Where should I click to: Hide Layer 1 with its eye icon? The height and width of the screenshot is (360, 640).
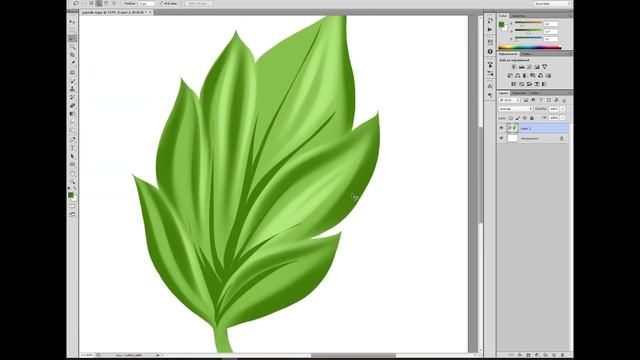[x=502, y=128]
